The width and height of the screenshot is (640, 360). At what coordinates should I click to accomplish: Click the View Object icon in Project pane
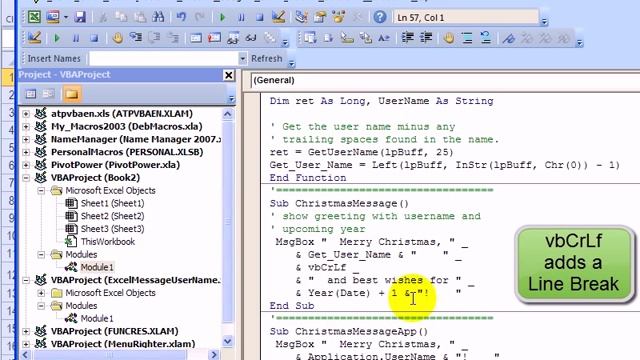[49, 94]
